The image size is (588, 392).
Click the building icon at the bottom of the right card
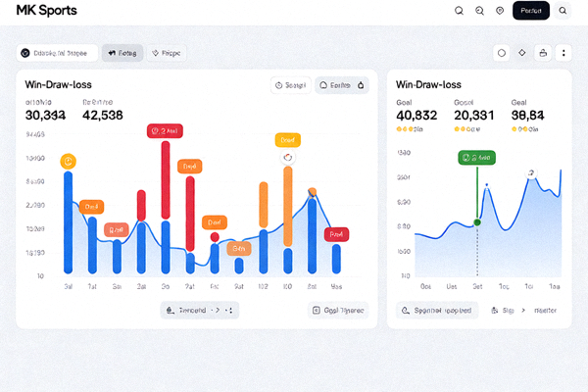[495, 311]
